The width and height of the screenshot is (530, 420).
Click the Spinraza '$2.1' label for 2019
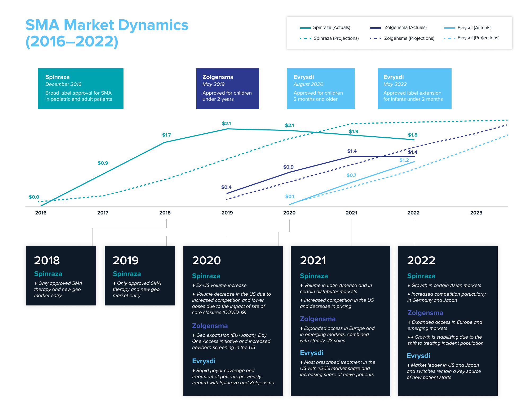(226, 123)
